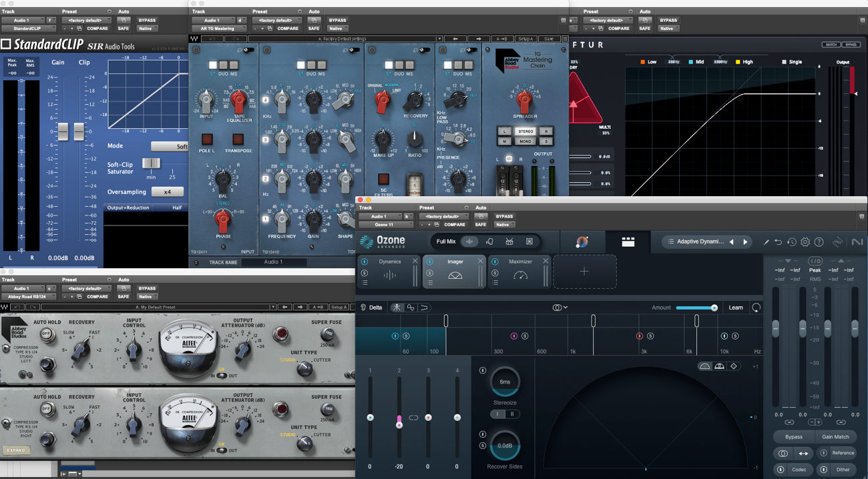Open the factory default preset dropdown in Ozone window
868x479 pixels.
443,216
